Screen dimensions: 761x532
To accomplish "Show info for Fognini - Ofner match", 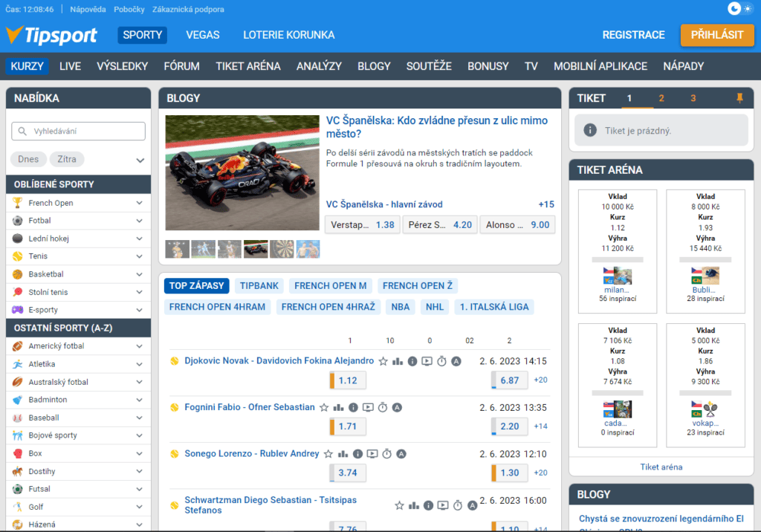I will click(353, 408).
